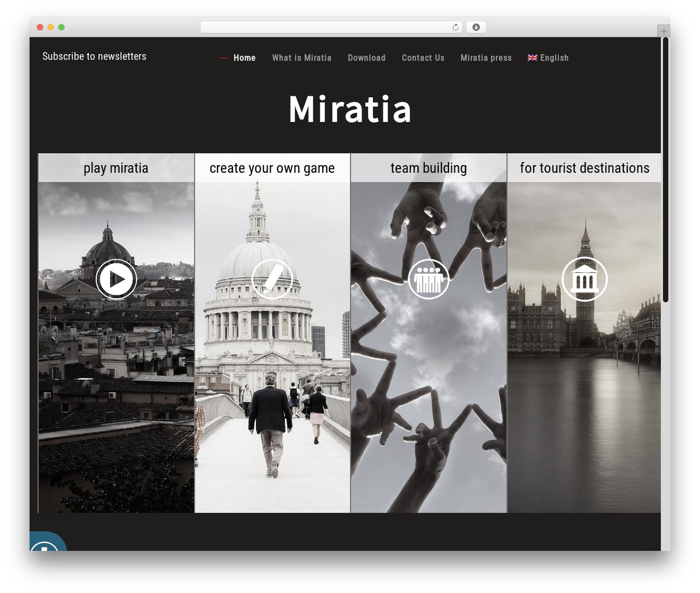This screenshot has width=700, height=593.
Task: Click the pencil icon on create your own game
Action: (x=272, y=279)
